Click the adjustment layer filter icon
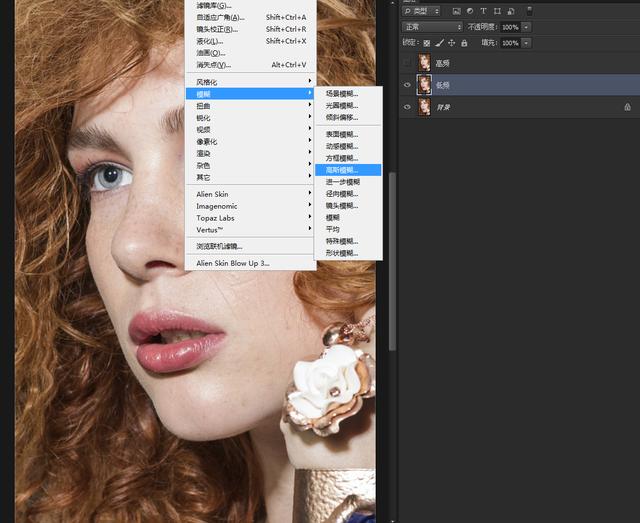This screenshot has height=523, width=640. (470, 11)
